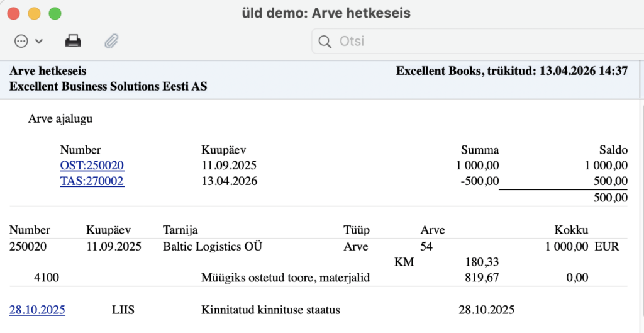Click the magnifying glass search icon
This screenshot has height=333, width=644.
pyautogui.click(x=325, y=42)
